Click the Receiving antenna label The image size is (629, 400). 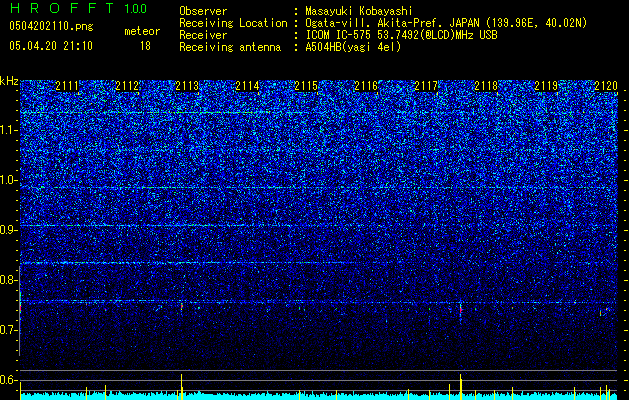(x=230, y=47)
